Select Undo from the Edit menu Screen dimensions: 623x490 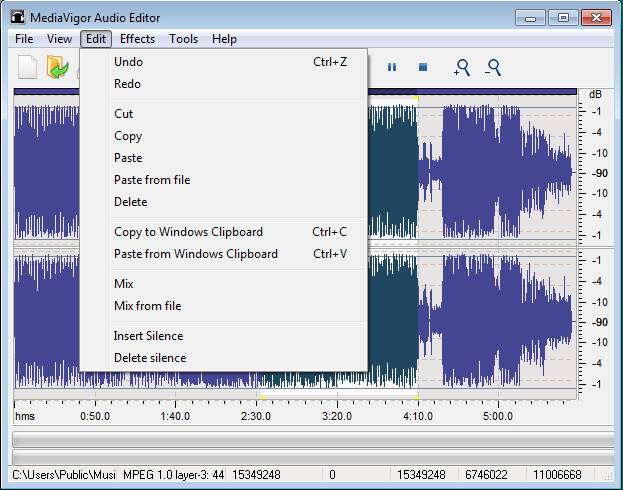(128, 62)
